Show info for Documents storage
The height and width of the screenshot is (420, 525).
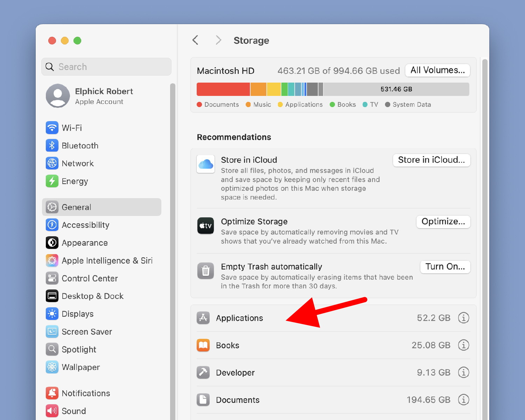click(464, 400)
